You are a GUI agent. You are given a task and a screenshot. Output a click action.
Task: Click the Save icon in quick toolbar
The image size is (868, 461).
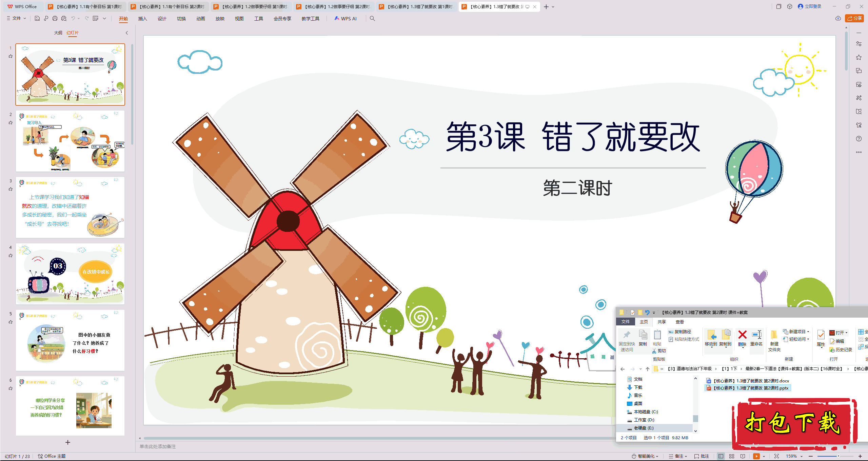37,19
